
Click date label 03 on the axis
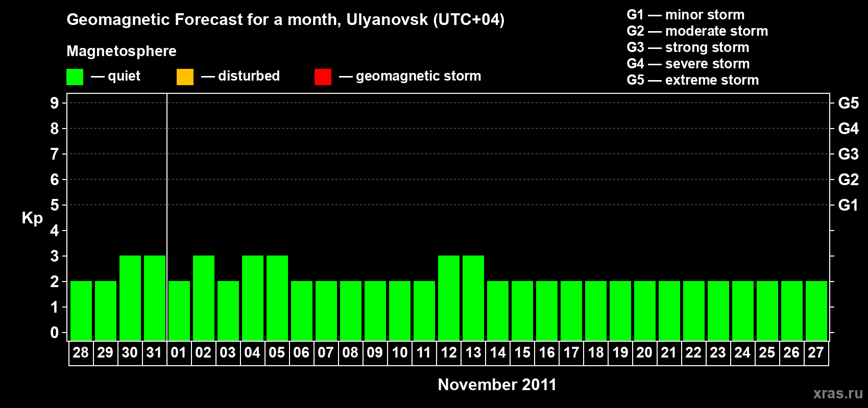point(228,353)
